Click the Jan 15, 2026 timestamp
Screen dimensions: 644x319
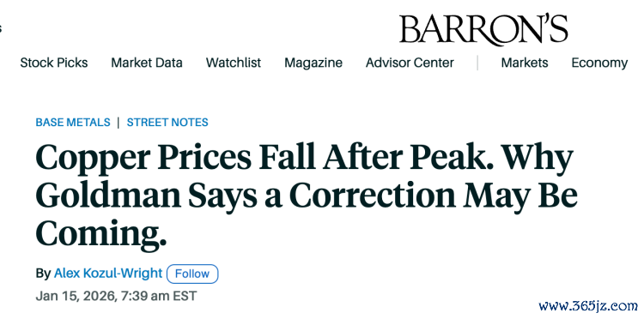click(x=116, y=296)
